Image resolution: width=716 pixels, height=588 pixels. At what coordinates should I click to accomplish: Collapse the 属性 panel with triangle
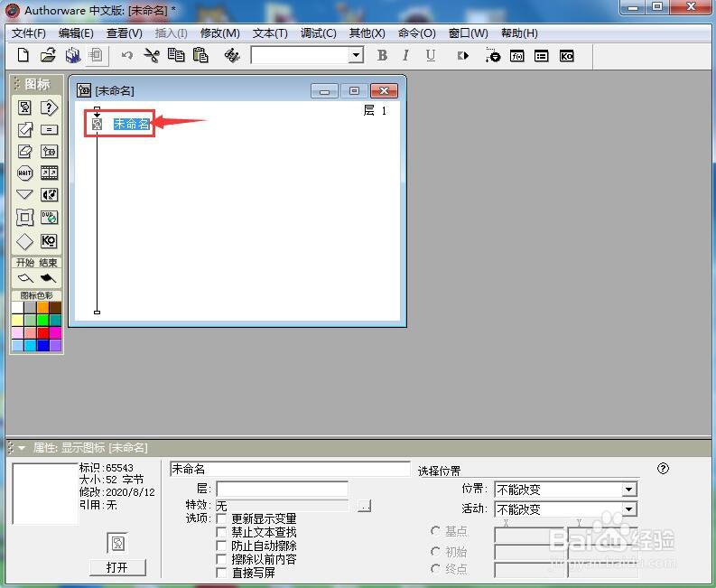tap(22, 448)
